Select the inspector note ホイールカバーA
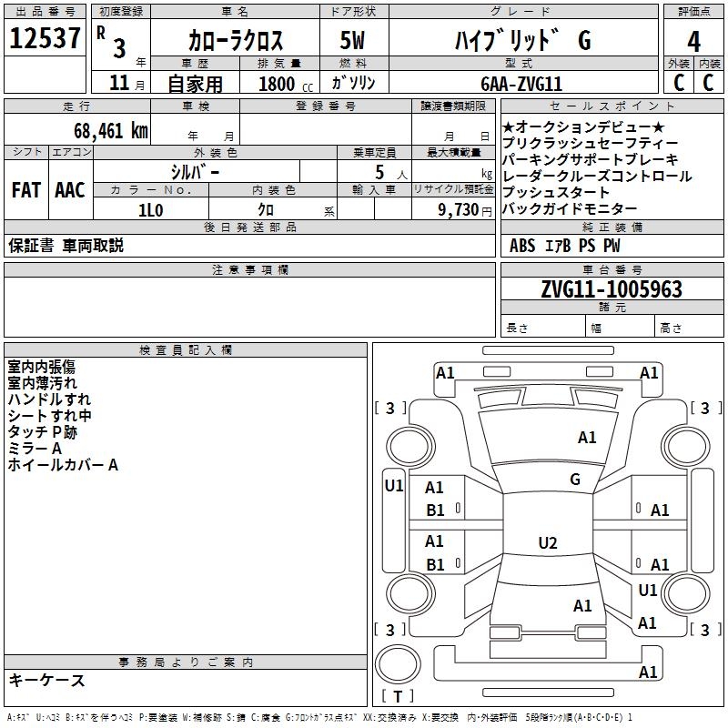Image resolution: width=728 pixels, height=728 pixels. click(x=63, y=465)
